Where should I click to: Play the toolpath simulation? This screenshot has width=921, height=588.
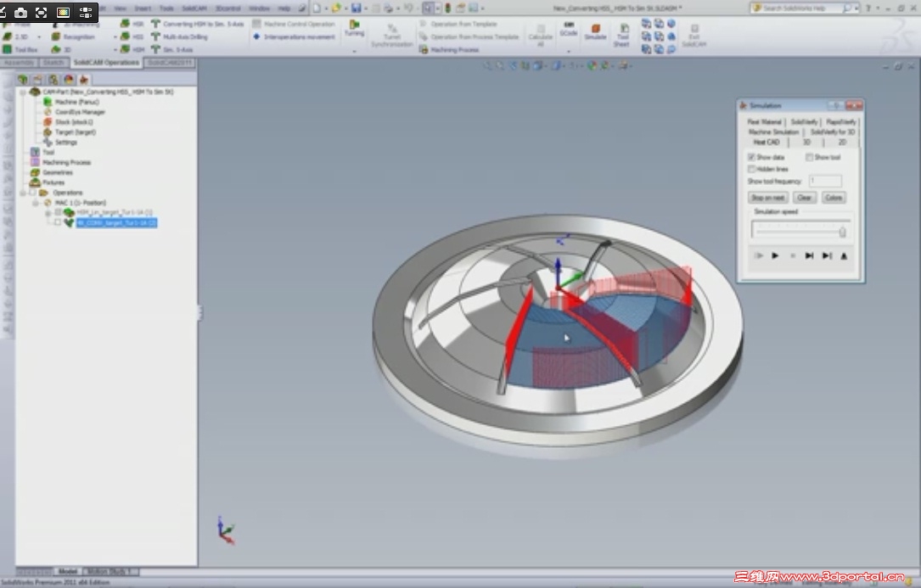(x=775, y=255)
